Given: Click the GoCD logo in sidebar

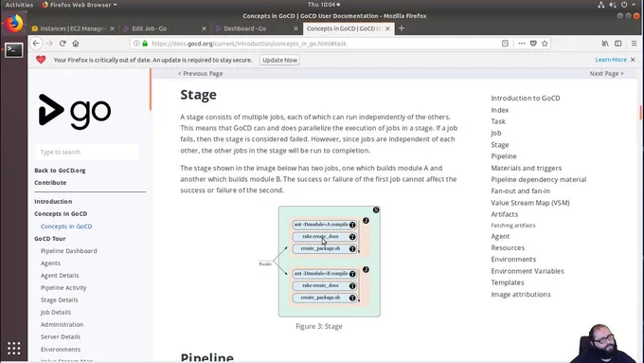Looking at the screenshot, I should coord(75,112).
